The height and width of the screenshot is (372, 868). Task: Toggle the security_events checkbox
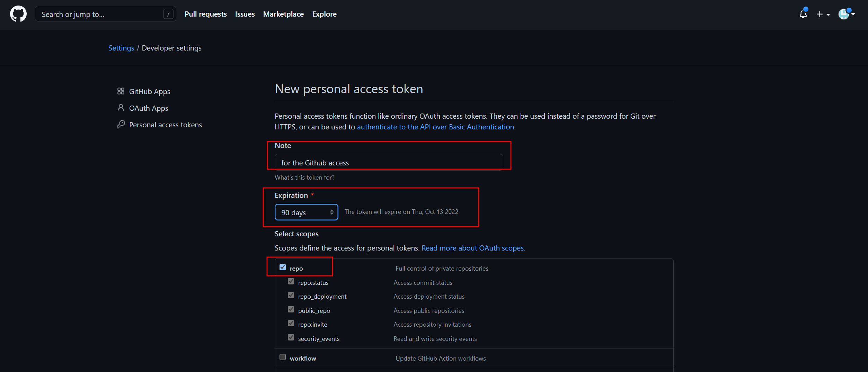point(291,337)
